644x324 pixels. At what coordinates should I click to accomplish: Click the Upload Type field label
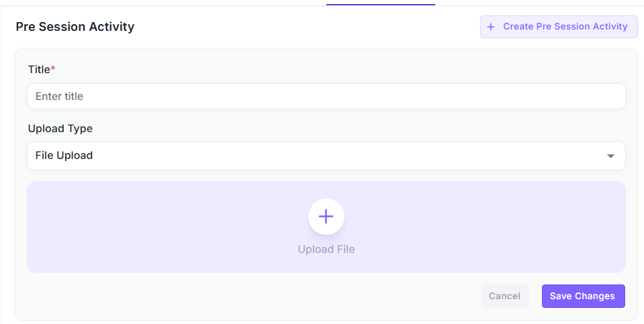60,128
